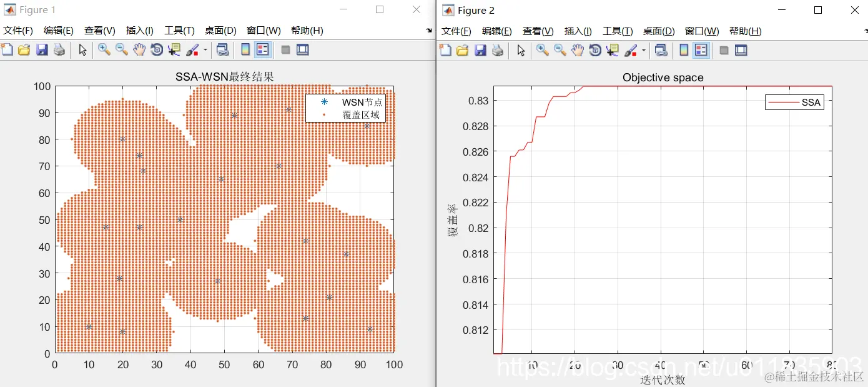Activate Zoom In tool in Figure 1
The image size is (868, 387).
click(104, 50)
